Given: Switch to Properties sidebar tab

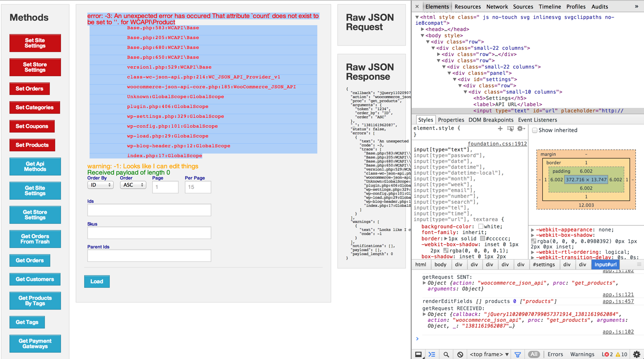Looking at the screenshot, I should point(451,120).
